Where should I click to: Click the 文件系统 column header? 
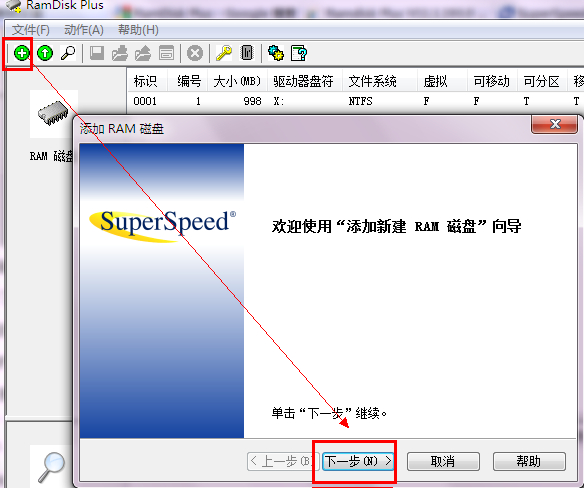click(380, 81)
